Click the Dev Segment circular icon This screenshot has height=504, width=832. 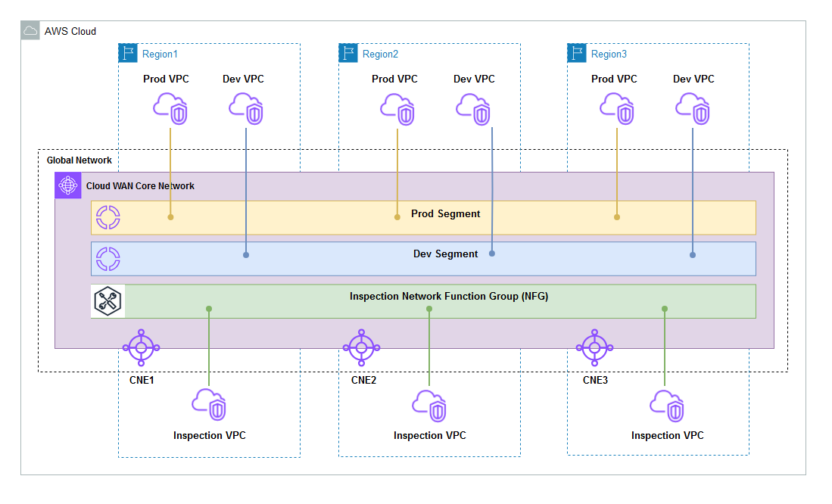[x=108, y=259]
